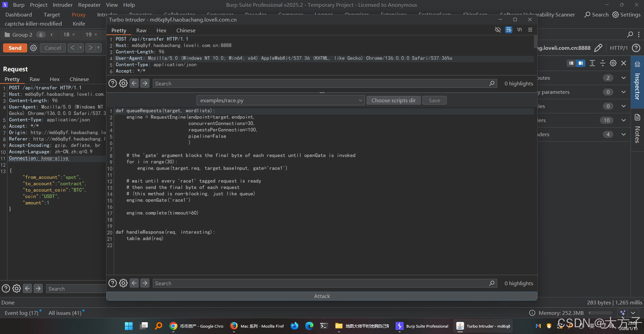Open the Event log (17) status entry
Viewport: 644px width, 334px height.
click(22, 313)
